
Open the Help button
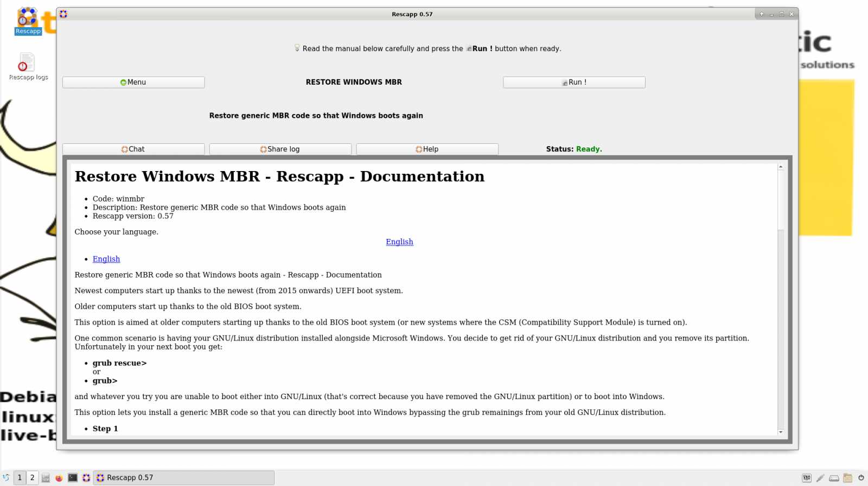(x=427, y=149)
